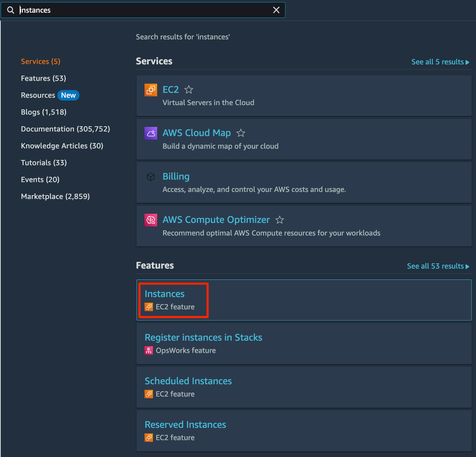Star AWS Cloud Map as favorite
This screenshot has height=457, width=476.
pos(241,133)
